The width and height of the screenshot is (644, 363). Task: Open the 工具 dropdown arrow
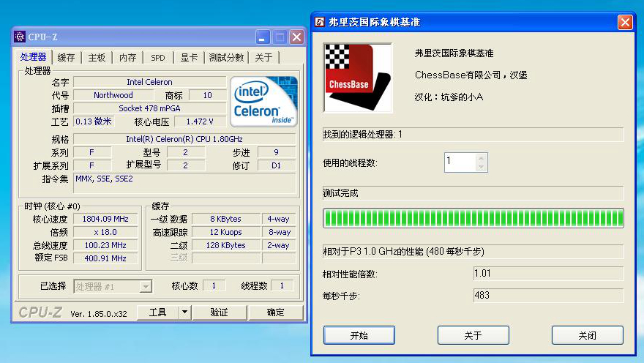[185, 313]
